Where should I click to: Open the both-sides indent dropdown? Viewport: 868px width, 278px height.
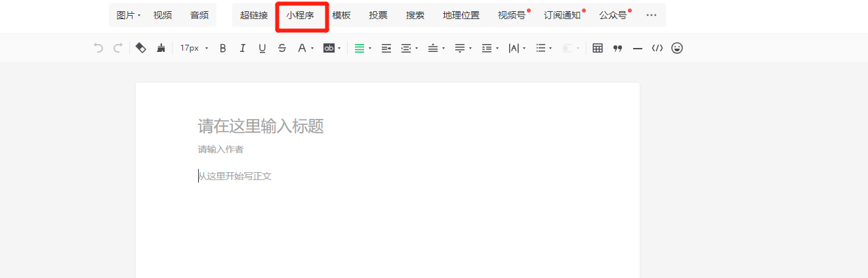click(409, 48)
